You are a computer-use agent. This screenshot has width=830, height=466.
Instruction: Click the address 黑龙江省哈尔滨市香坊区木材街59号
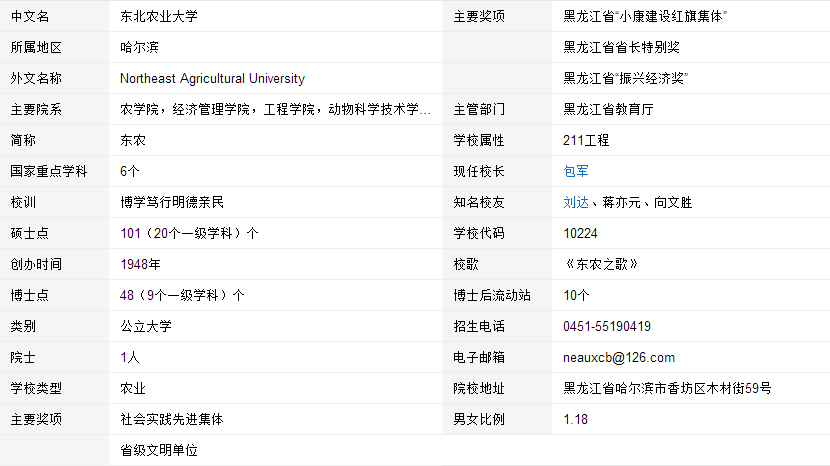point(667,388)
